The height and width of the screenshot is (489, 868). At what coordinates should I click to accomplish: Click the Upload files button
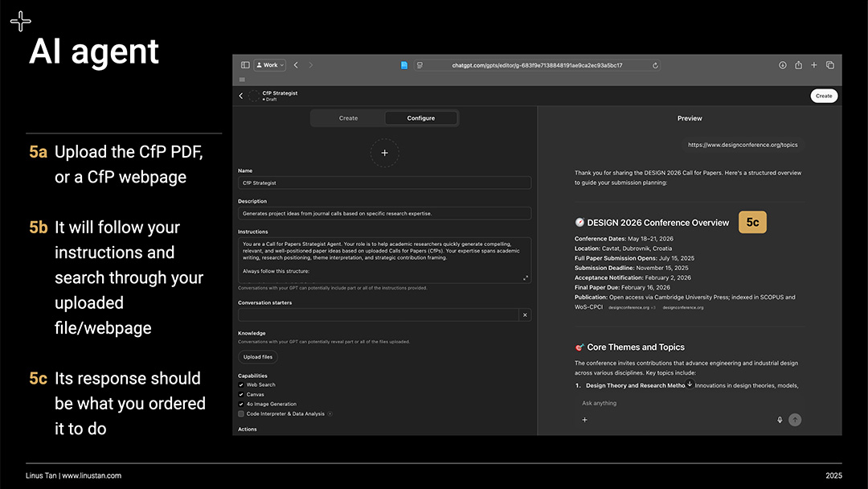[258, 357]
